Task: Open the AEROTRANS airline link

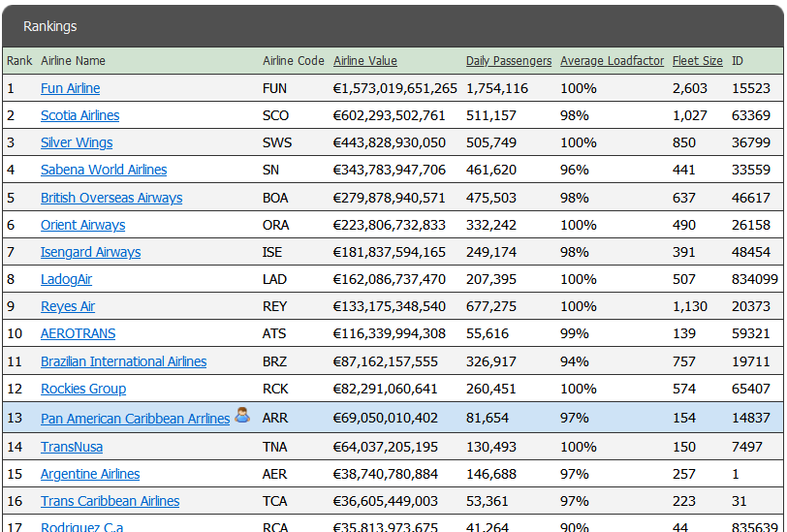Action: tap(78, 333)
